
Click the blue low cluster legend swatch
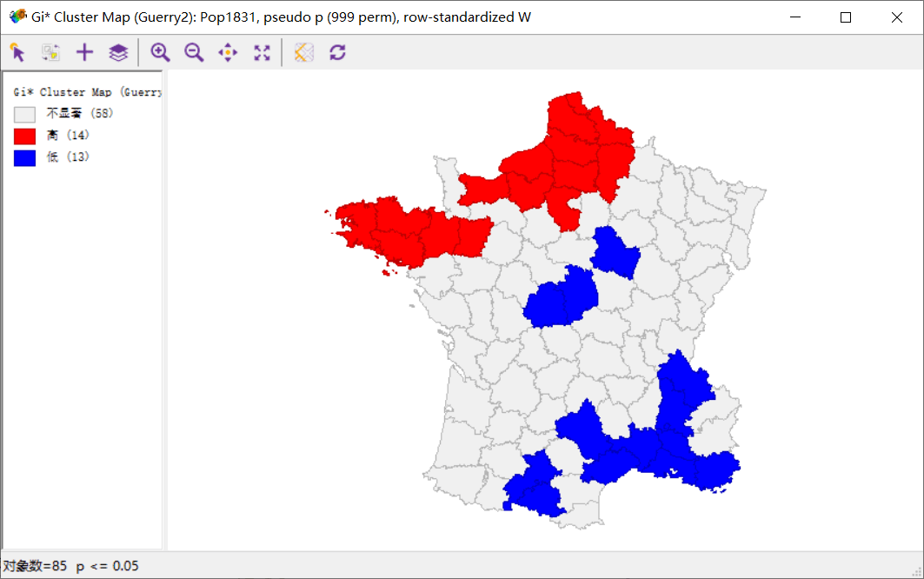click(24, 158)
